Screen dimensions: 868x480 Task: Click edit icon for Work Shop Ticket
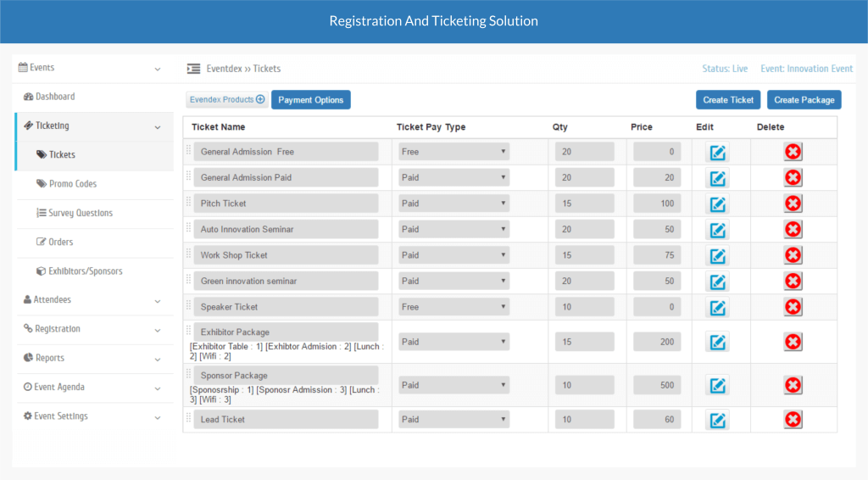pyautogui.click(x=717, y=256)
